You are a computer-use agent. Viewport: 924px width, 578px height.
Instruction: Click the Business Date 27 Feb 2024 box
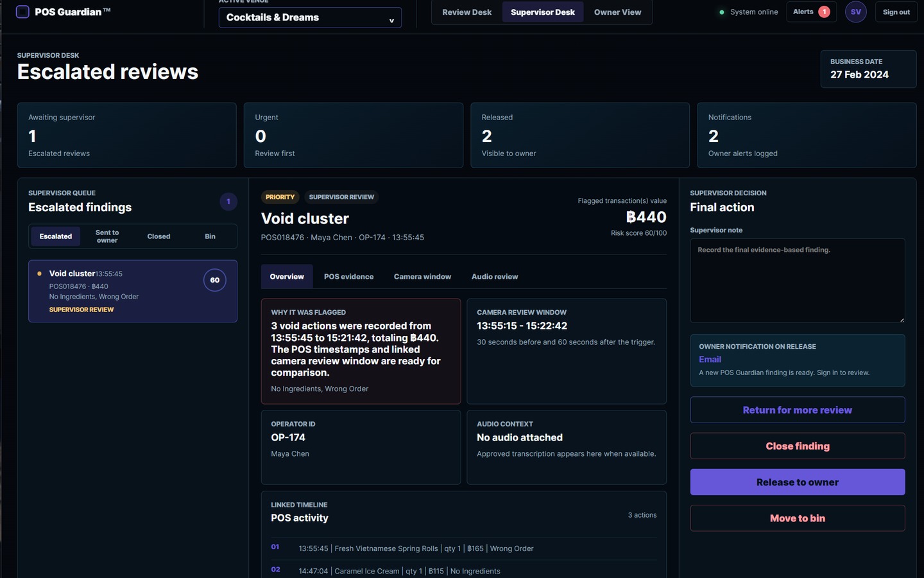click(868, 69)
